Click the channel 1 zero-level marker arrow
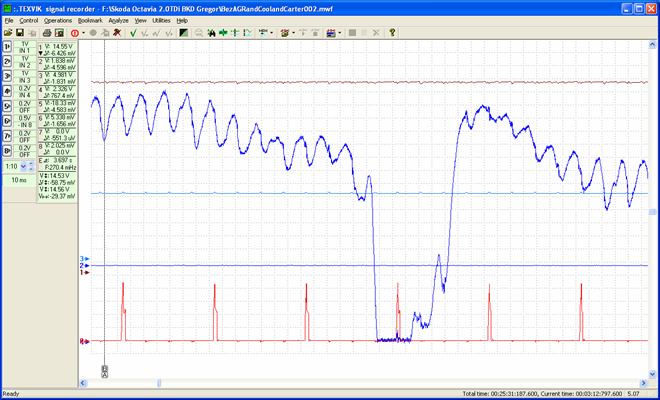 85,272
